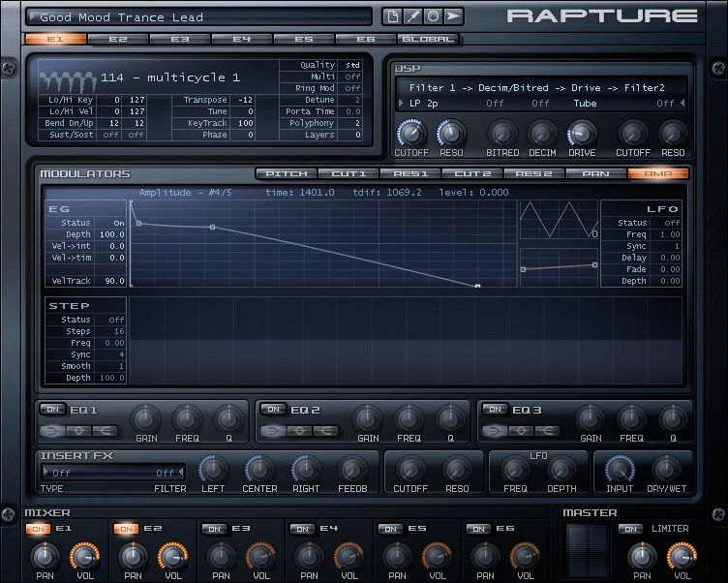Click the Drive knob
728x583 pixels.
point(582,134)
